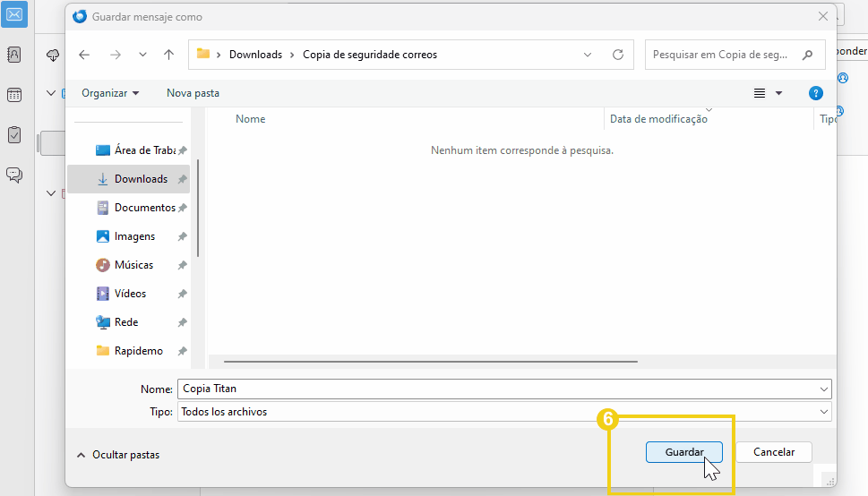Viewport: 868px width, 496px height.
Task: Refresh the current folder view
Action: [617, 55]
